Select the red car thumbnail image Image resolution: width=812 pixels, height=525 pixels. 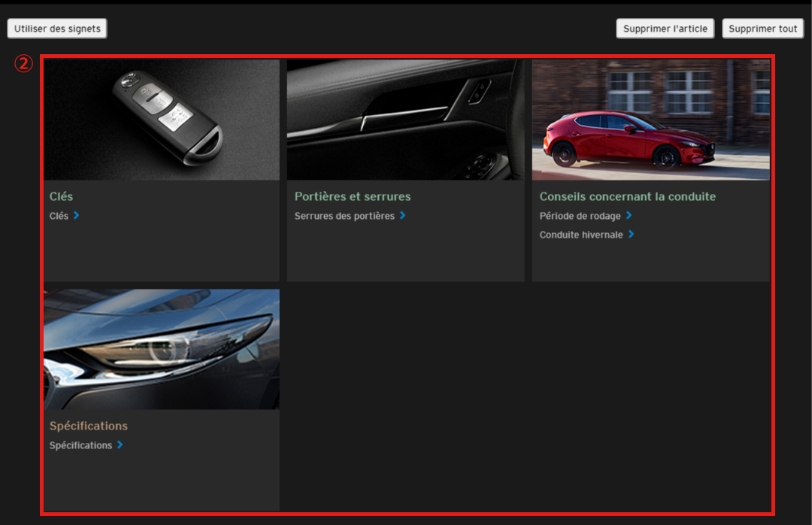(x=650, y=120)
